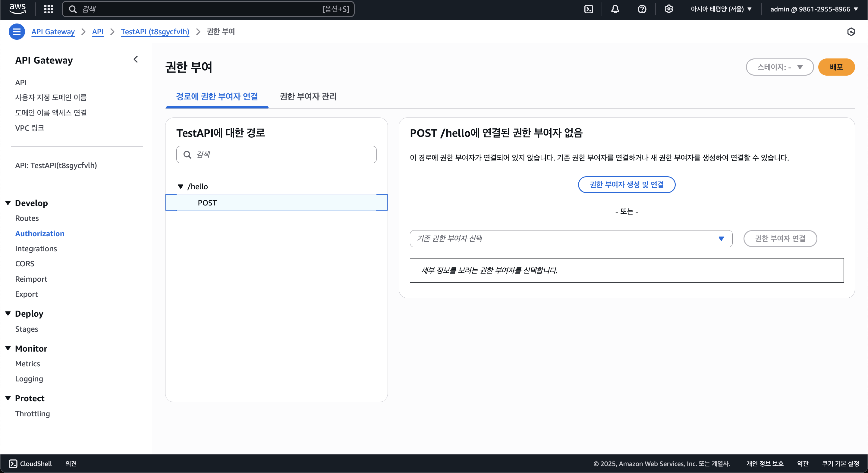Viewport: 868px width, 473px height.
Task: Open the help question mark icon
Action: pos(642,9)
